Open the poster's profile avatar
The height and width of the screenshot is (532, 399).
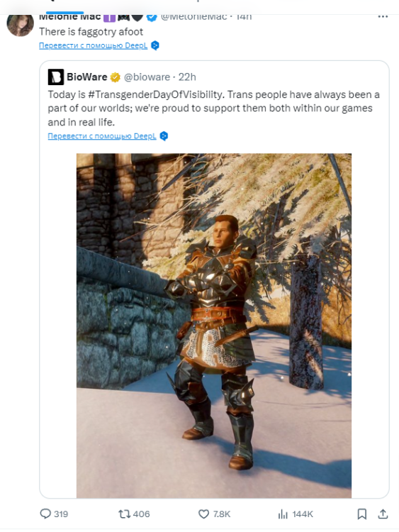click(21, 25)
